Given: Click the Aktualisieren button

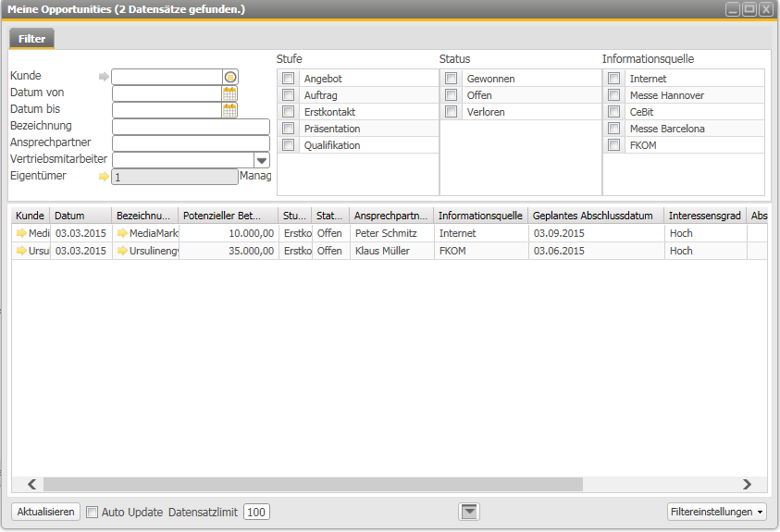Looking at the screenshot, I should point(45,512).
